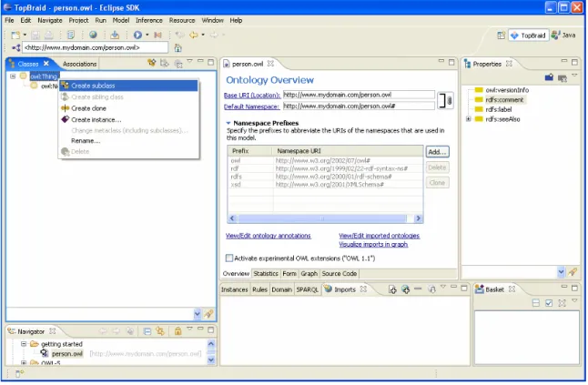
Task: Toggle the checkmark icon in Basket toolbar
Action: tap(549, 303)
